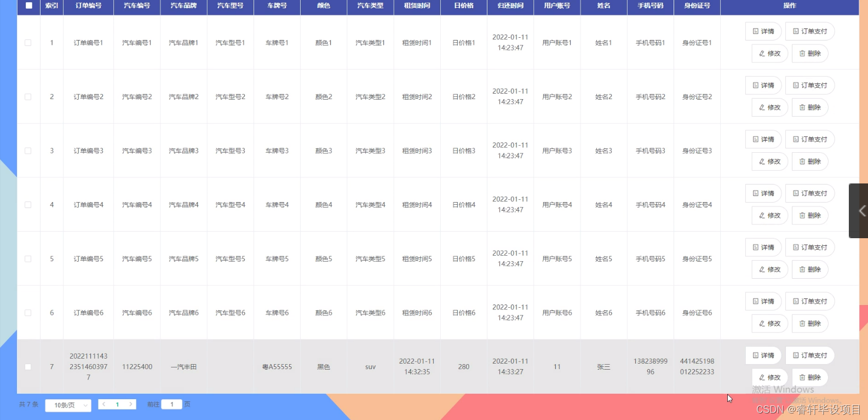Click 修改 for row 订单编号5
The height and width of the screenshot is (420, 868).
[x=769, y=269]
